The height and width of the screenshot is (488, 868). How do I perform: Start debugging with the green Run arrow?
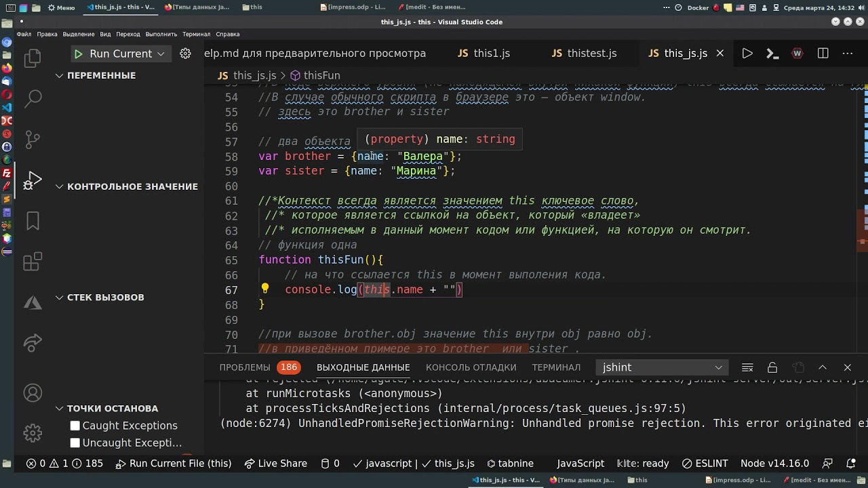[x=78, y=54]
